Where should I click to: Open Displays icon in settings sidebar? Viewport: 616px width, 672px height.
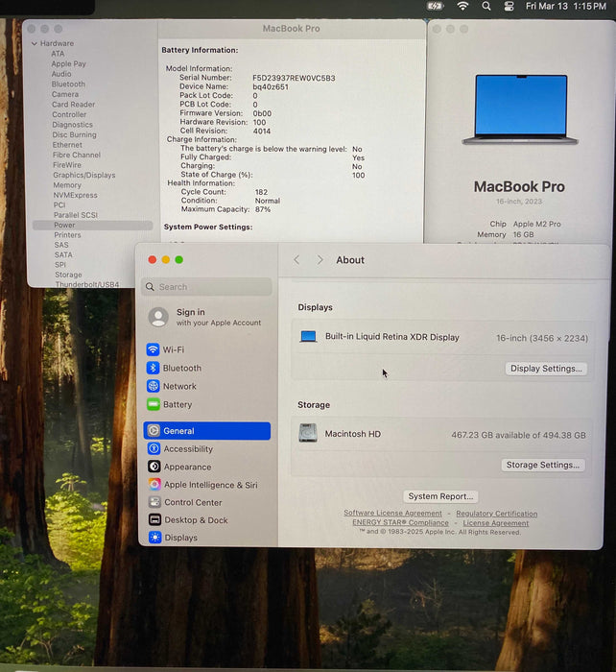pyautogui.click(x=155, y=537)
